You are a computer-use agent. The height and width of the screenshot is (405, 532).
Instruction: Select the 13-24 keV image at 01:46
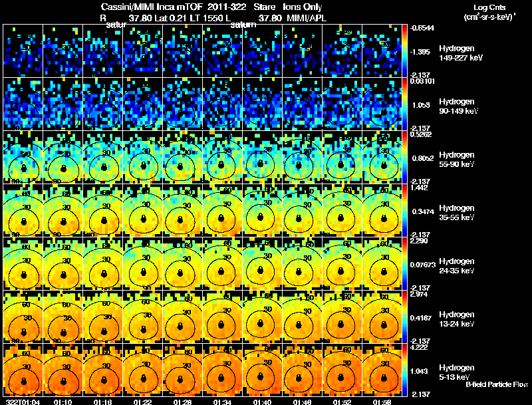(303, 317)
